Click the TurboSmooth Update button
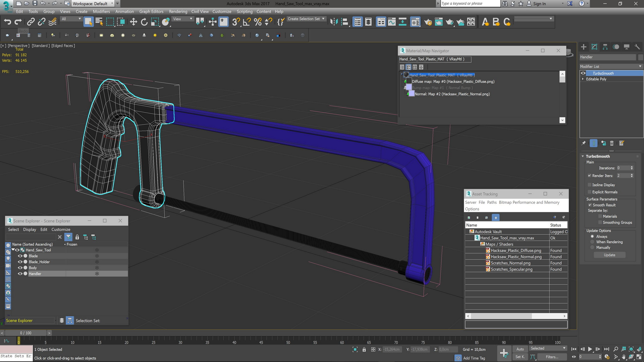 [x=609, y=255]
